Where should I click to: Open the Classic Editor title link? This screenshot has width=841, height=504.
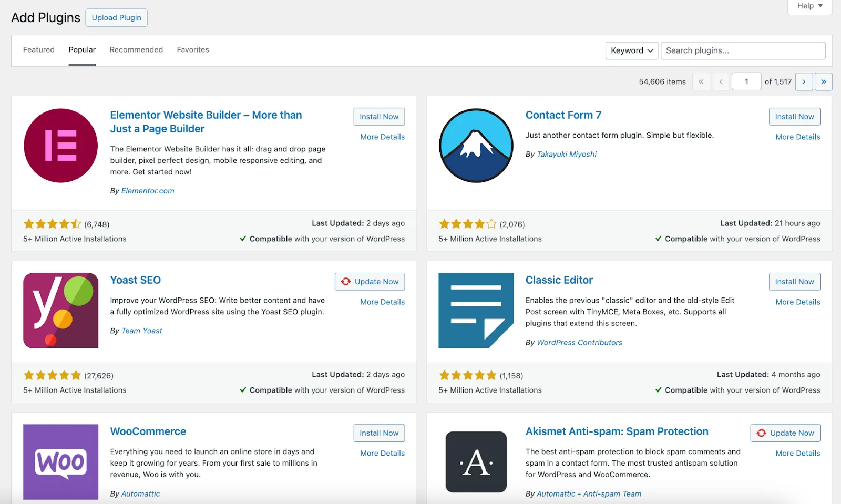click(559, 280)
